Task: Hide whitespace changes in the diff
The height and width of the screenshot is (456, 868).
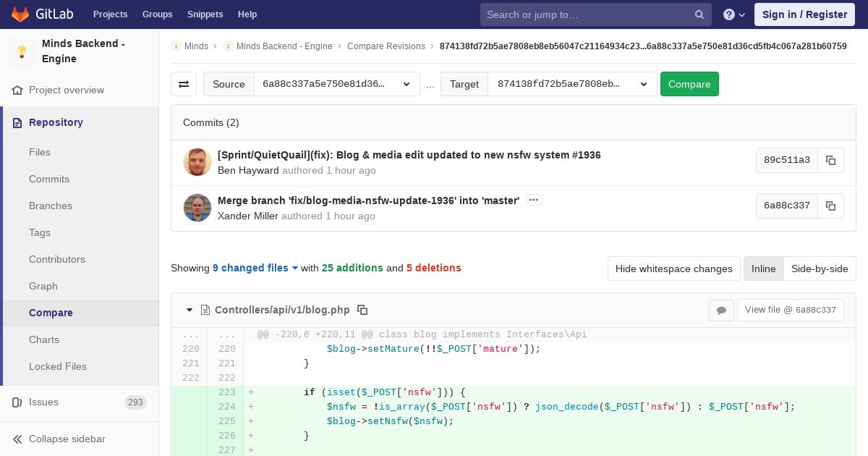Action: coord(673,269)
